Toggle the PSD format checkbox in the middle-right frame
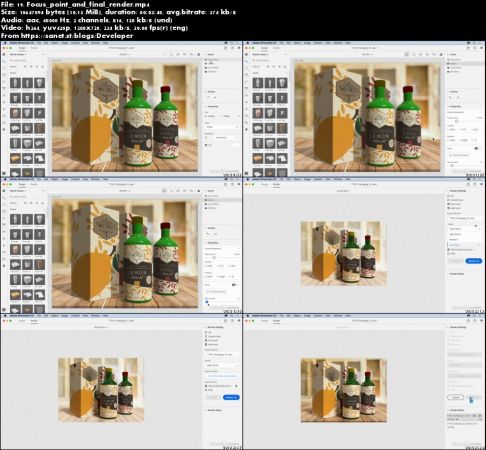 (x=449, y=250)
